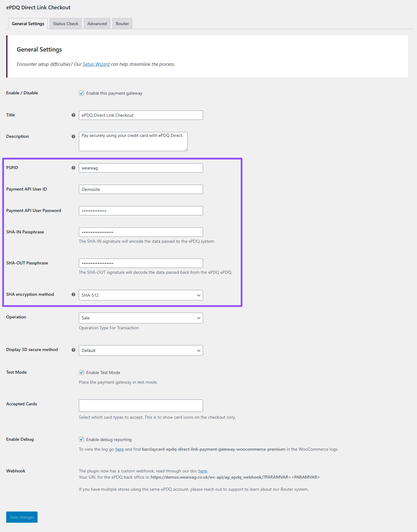Click help icon beside SHA encryption method
This screenshot has width=417, height=532.
73,294
